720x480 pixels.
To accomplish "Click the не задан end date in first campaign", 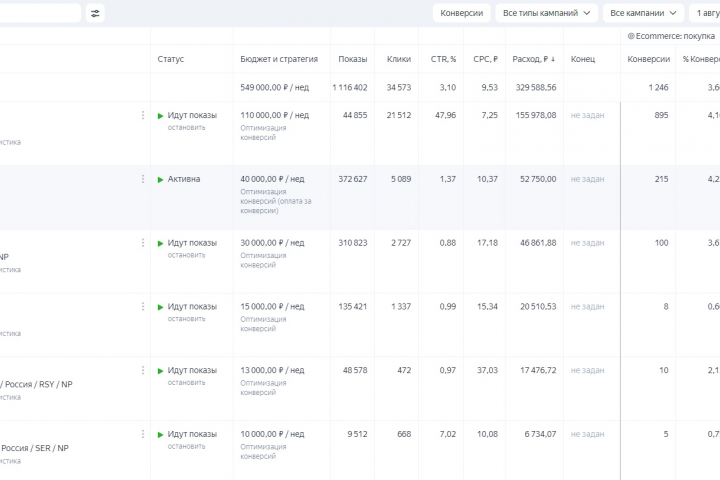I will [x=587, y=115].
